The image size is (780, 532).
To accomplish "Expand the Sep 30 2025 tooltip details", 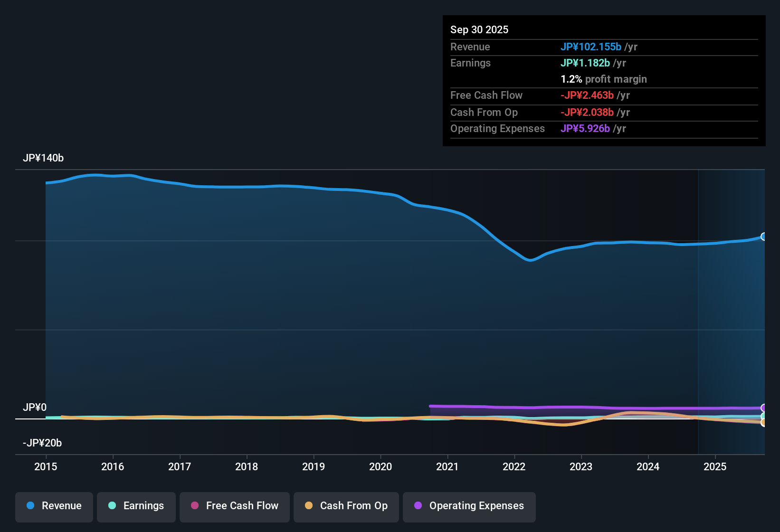I will click(x=479, y=29).
